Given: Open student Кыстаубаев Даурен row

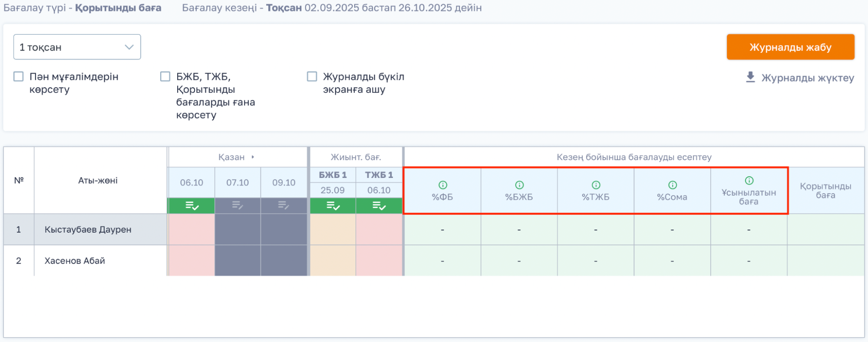Looking at the screenshot, I should tap(88, 230).
